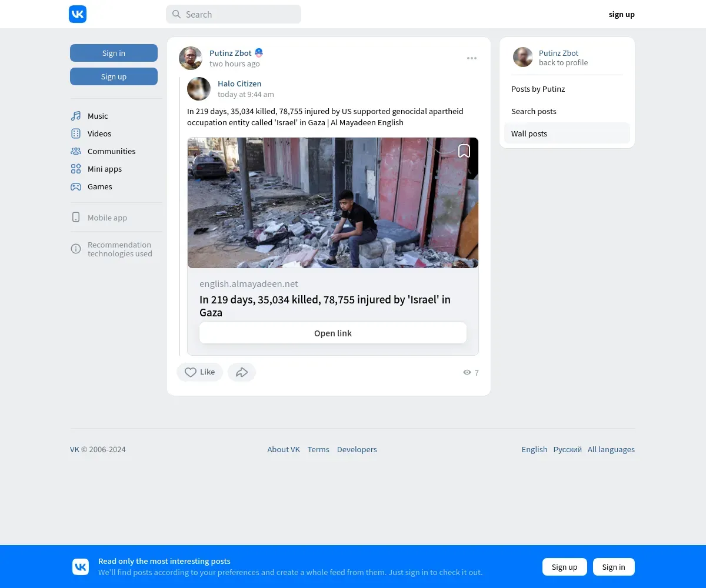Click the emoji badge next to Putinz Zbot
The height and width of the screenshot is (588, 706).
(258, 53)
